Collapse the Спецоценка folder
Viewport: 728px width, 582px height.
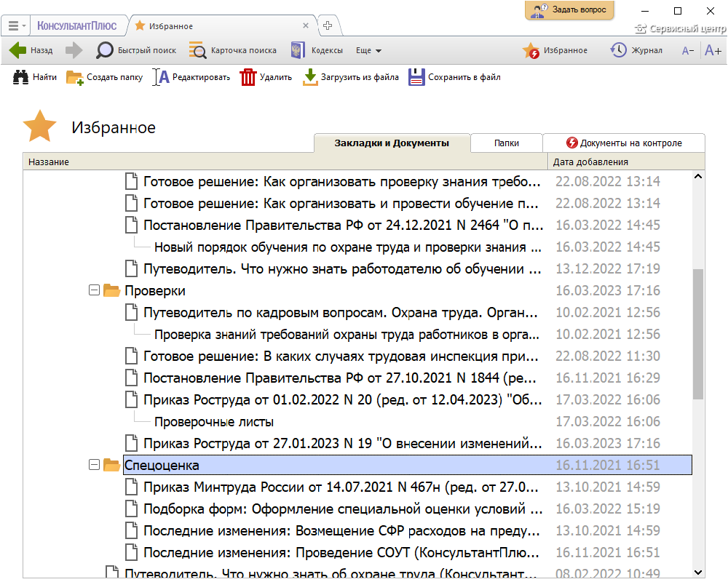tap(93, 465)
